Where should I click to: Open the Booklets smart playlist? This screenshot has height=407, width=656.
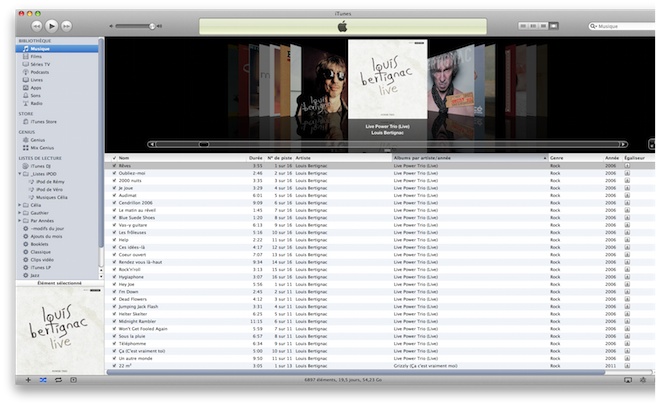57,244
